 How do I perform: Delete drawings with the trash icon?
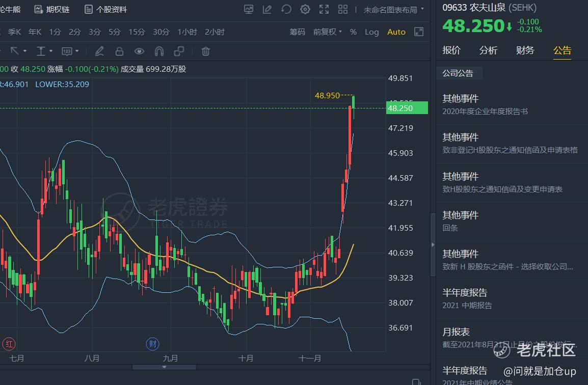205,51
